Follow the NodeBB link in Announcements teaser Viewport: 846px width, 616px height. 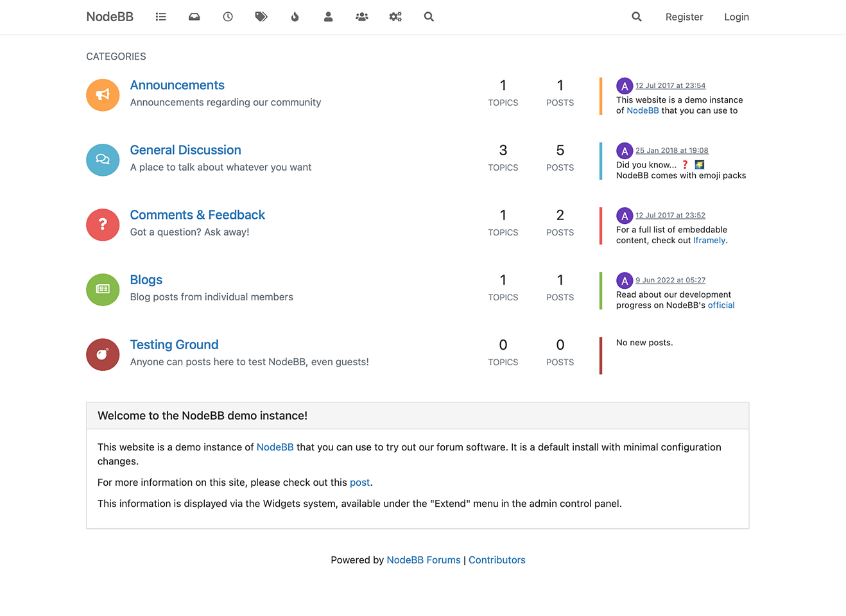tap(643, 110)
